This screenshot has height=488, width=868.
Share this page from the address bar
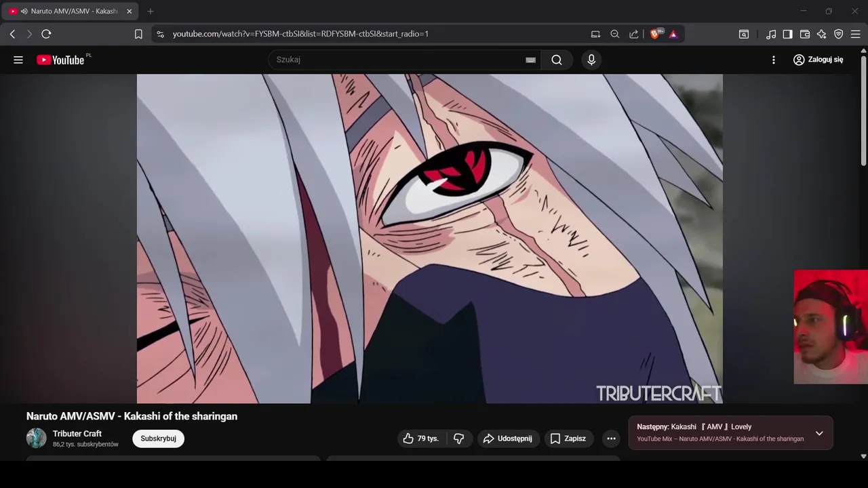point(634,34)
